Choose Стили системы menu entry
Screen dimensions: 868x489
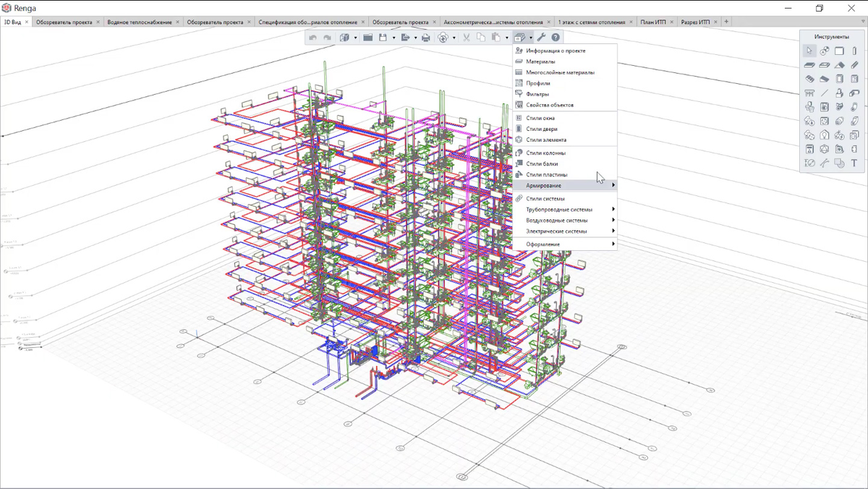[x=545, y=198]
